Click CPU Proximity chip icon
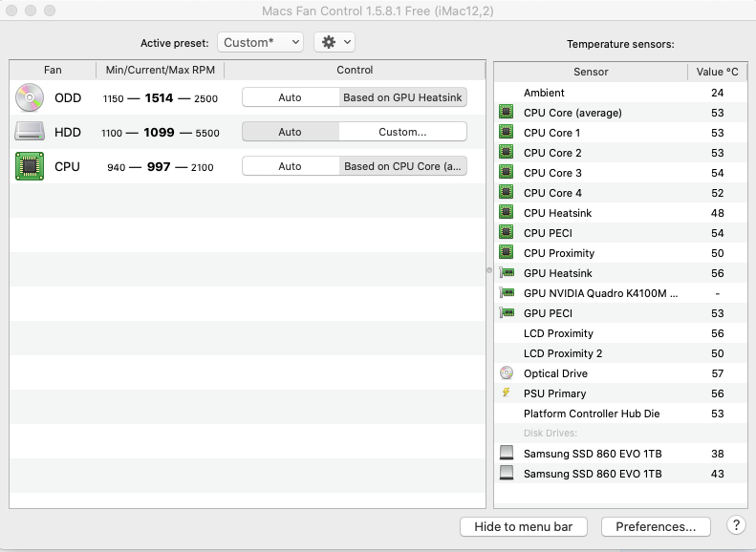 tap(506, 252)
